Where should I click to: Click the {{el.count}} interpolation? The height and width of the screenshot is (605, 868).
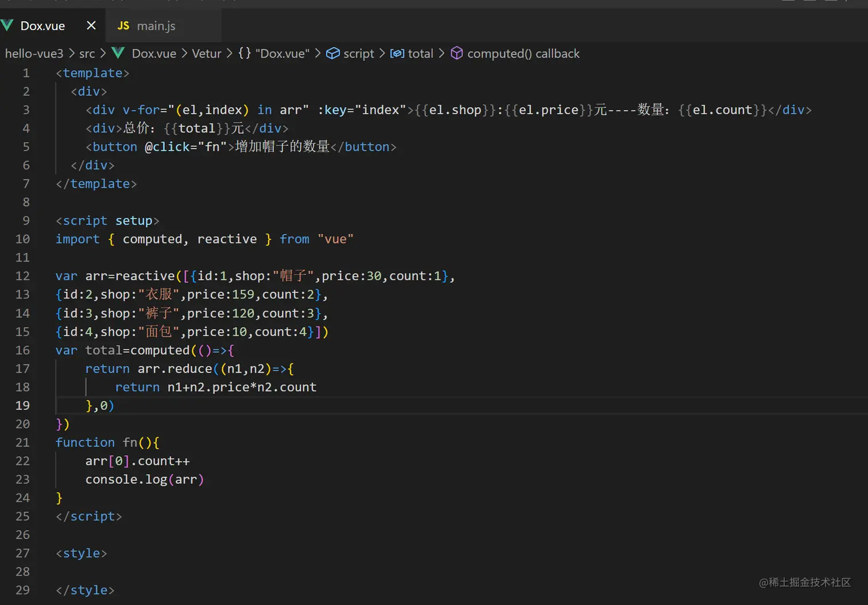point(722,110)
